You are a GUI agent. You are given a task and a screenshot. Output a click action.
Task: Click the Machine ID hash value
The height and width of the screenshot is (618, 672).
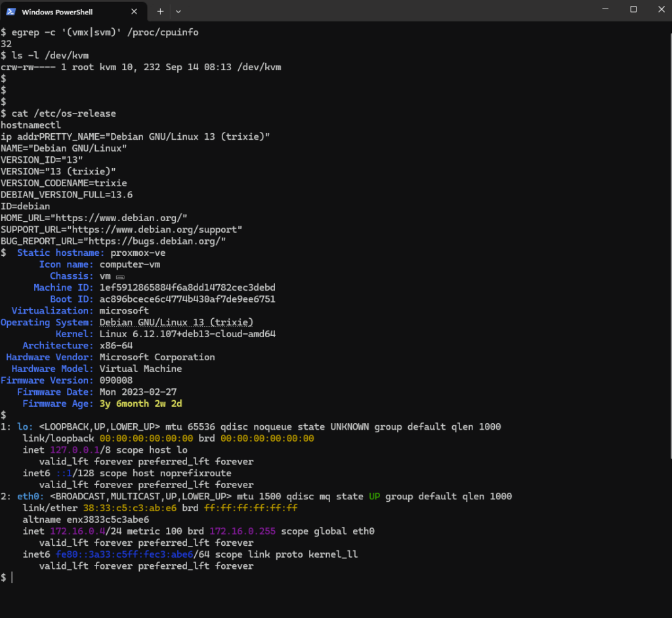click(187, 287)
